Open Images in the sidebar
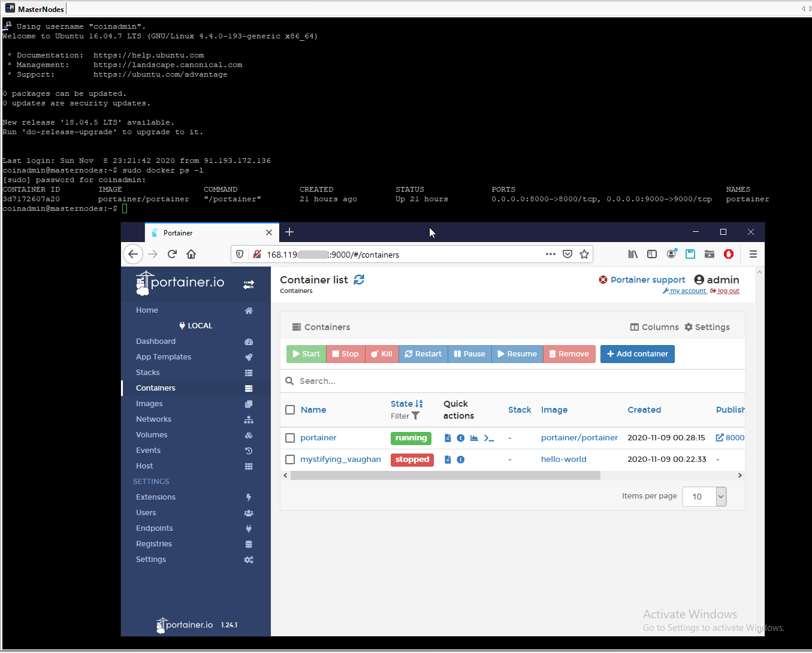This screenshot has height=653, width=812. pyautogui.click(x=196, y=404)
